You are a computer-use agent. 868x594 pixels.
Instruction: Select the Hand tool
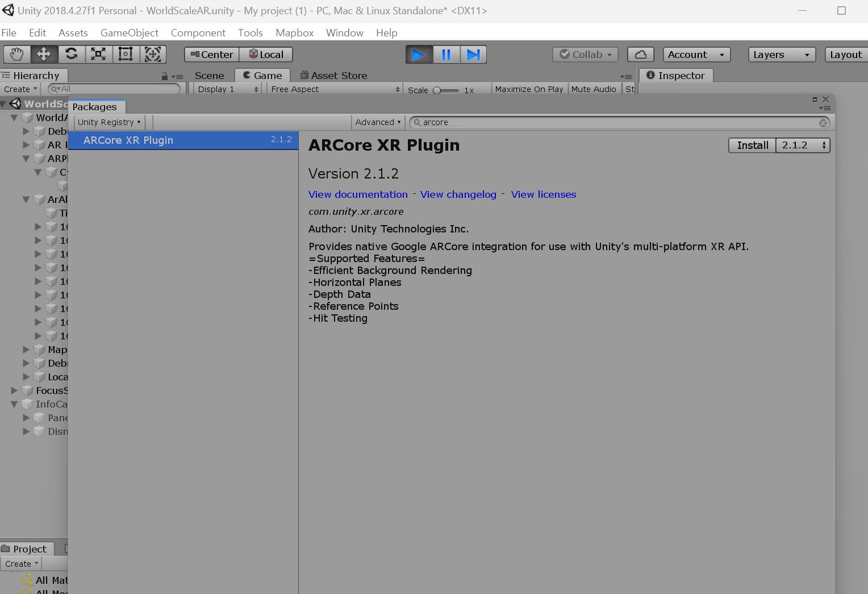point(17,55)
